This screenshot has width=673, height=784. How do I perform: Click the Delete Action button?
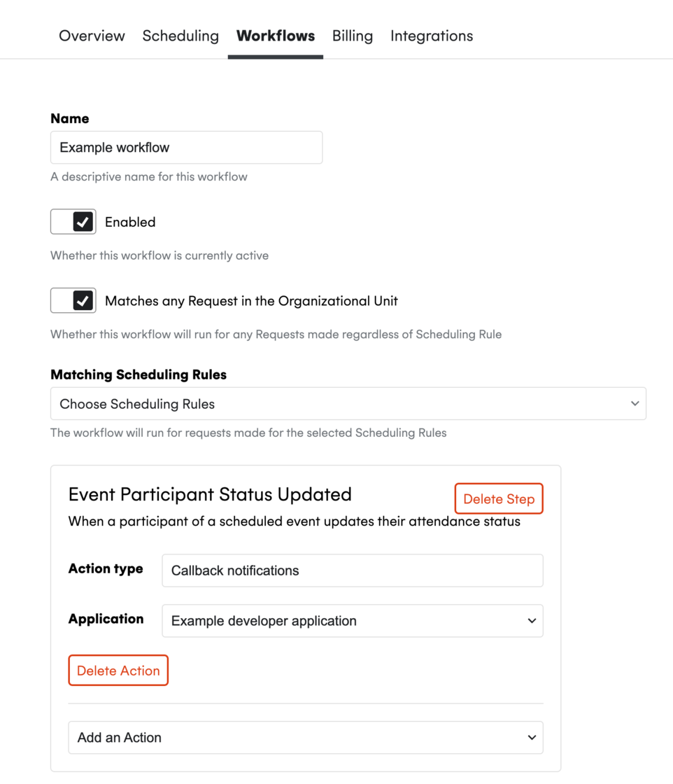coord(118,670)
